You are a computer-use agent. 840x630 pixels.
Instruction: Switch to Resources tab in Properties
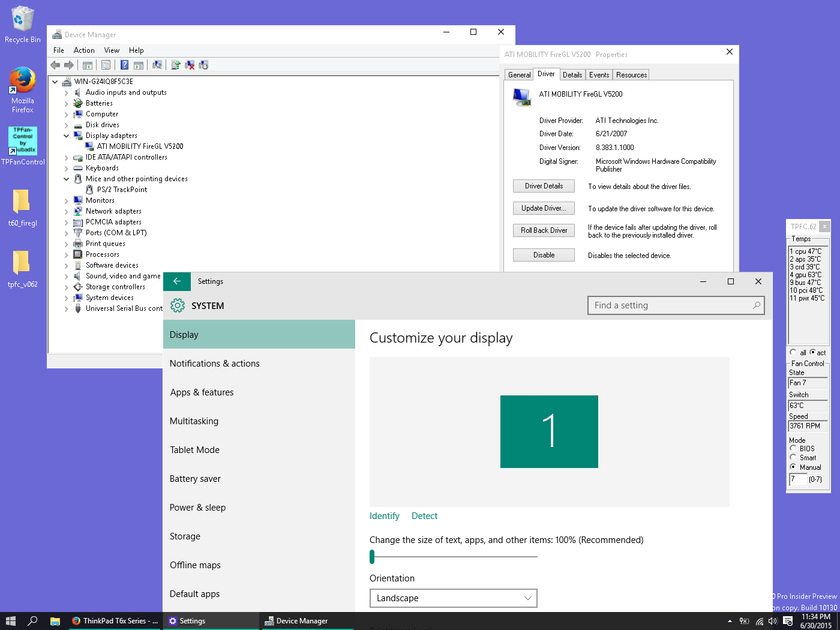(631, 75)
